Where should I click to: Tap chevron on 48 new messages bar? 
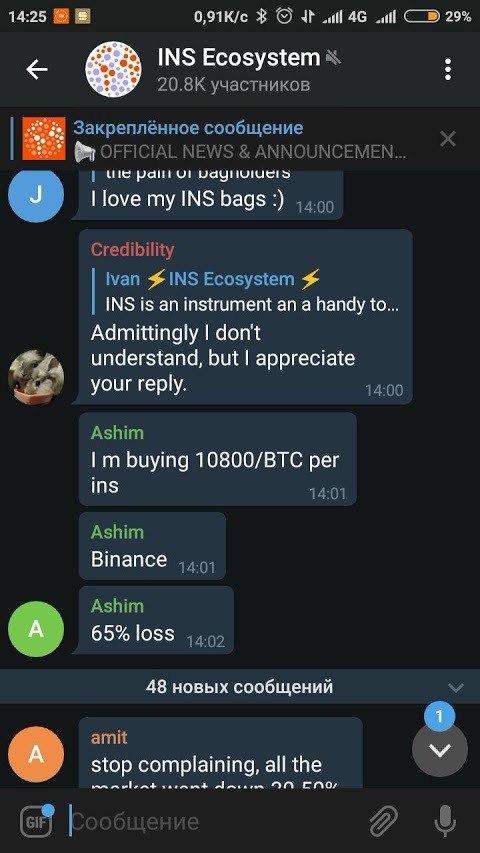click(456, 687)
